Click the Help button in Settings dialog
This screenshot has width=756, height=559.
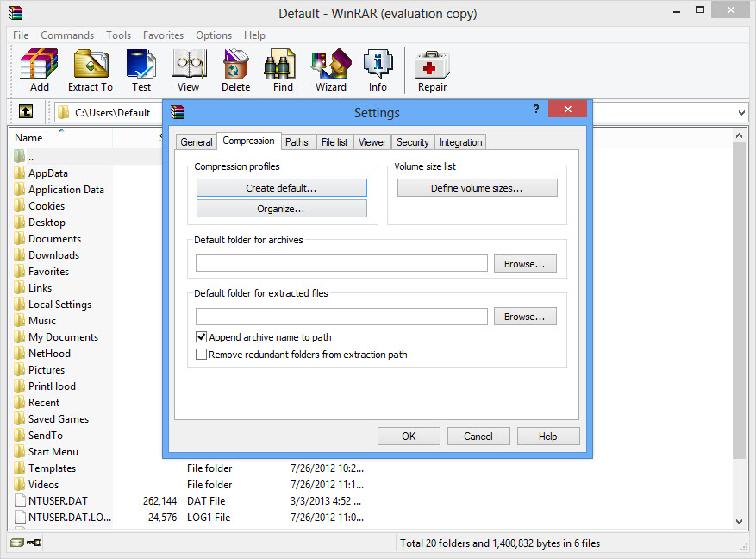tap(548, 436)
